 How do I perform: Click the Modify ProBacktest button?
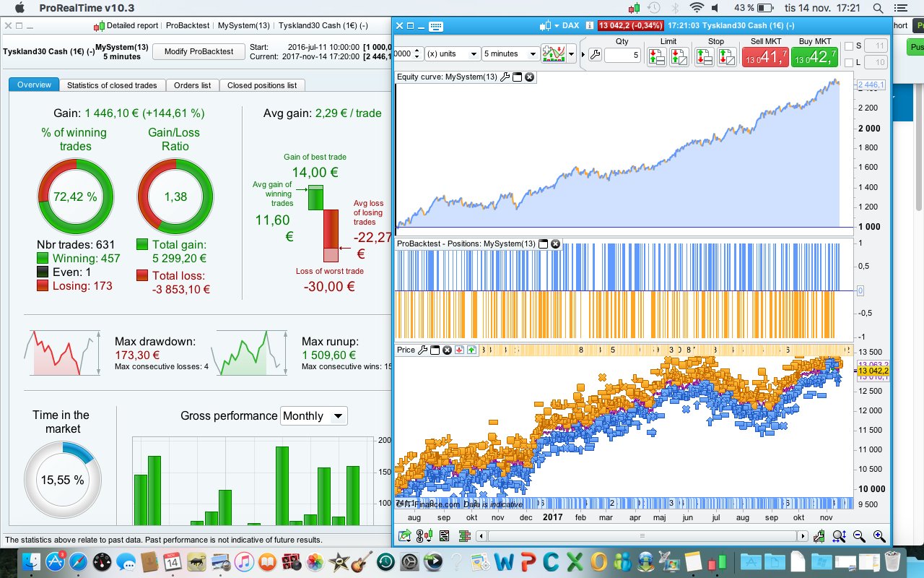click(199, 52)
